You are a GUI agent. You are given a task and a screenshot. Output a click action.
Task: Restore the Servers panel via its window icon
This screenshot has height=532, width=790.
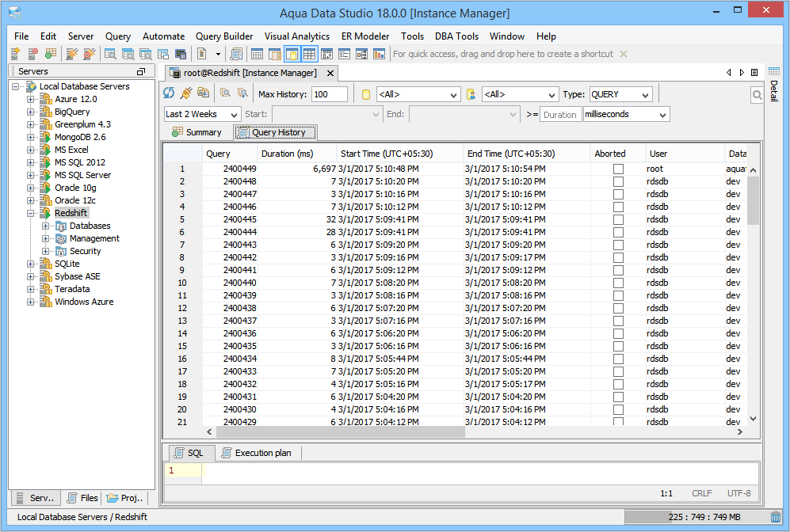pos(141,71)
